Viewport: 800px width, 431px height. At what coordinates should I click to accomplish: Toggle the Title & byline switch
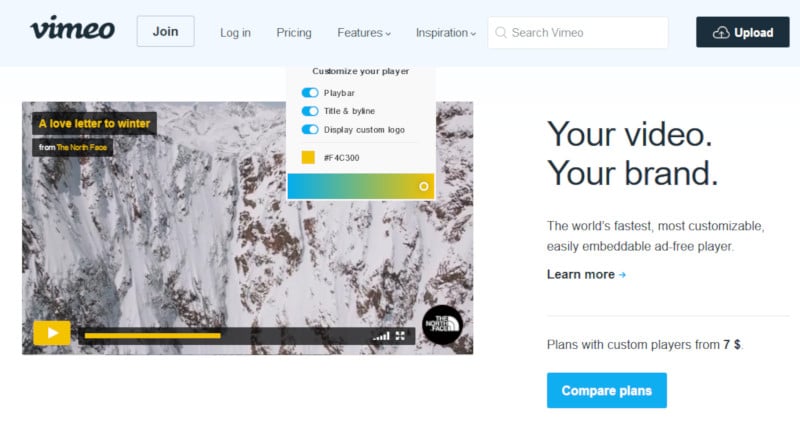310,111
